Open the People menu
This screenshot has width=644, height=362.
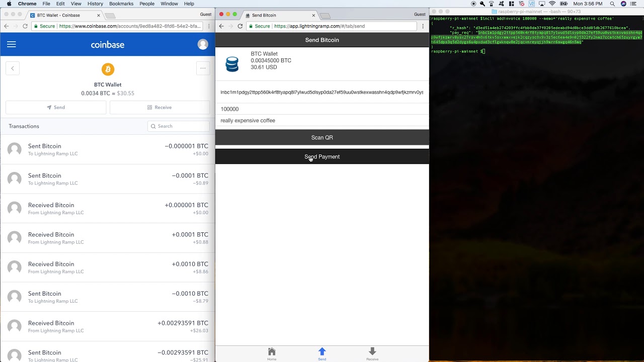click(147, 4)
